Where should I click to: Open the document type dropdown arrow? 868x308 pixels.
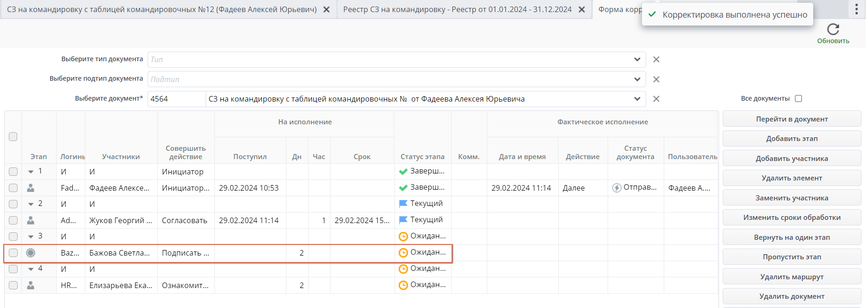point(637,59)
